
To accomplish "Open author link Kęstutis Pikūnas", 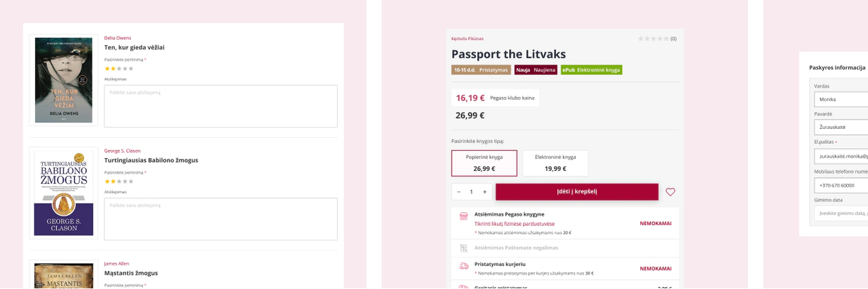I will [x=467, y=39].
